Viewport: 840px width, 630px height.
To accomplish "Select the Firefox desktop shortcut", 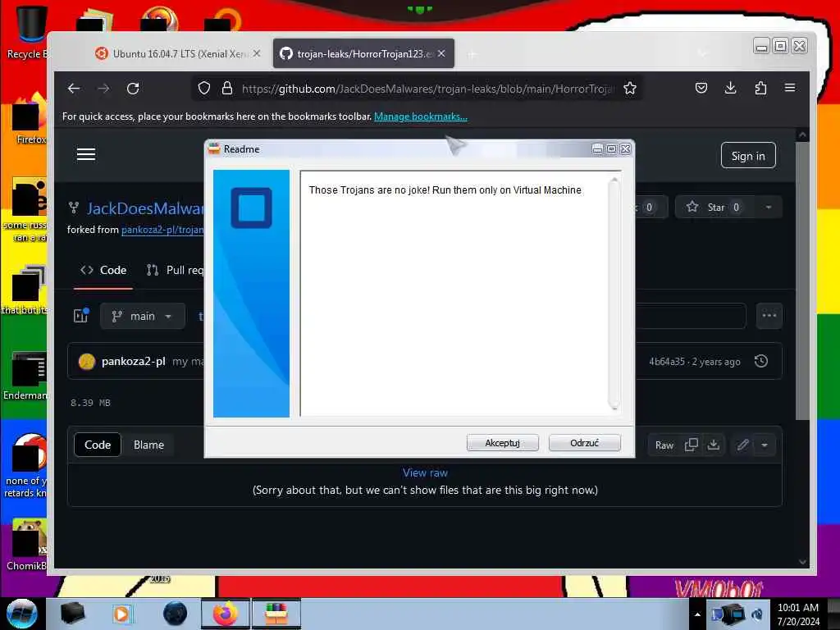I will pyautogui.click(x=30, y=119).
